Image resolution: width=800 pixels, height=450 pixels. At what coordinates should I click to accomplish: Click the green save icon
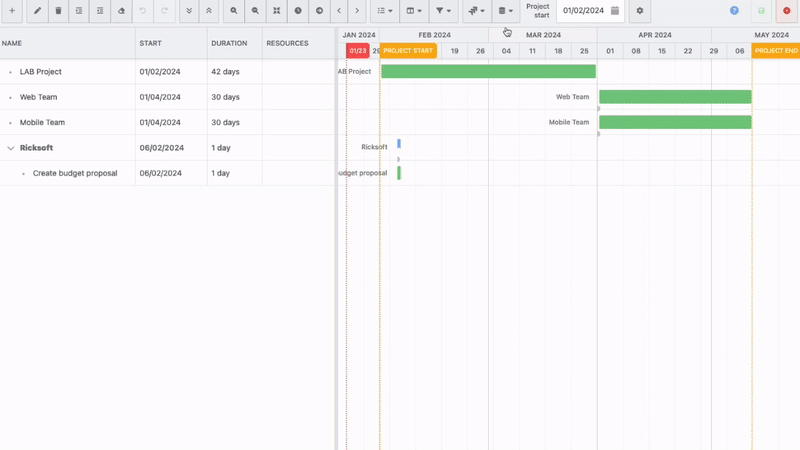[761, 11]
